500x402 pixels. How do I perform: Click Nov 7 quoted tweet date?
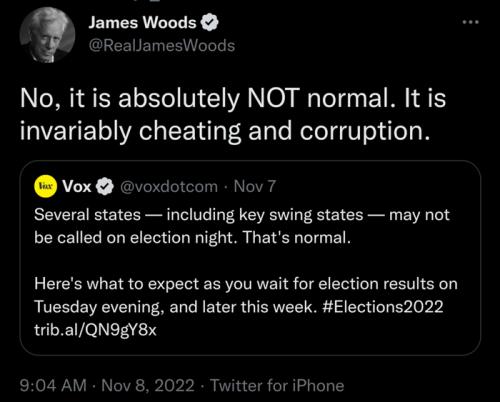point(255,186)
